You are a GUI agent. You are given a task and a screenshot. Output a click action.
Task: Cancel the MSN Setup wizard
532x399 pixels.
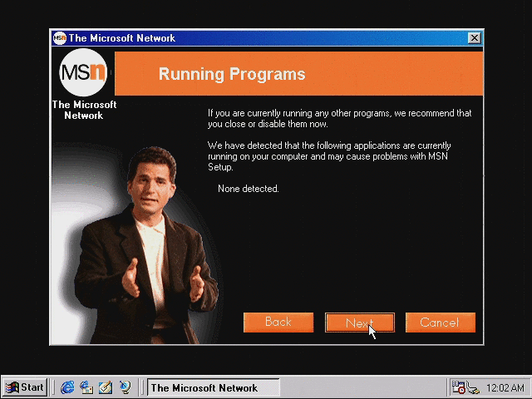coord(440,323)
